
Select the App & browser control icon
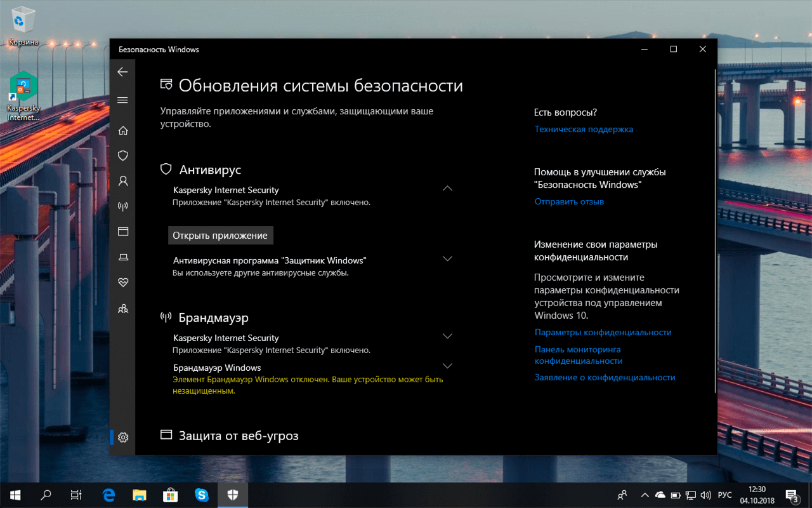[x=122, y=232]
